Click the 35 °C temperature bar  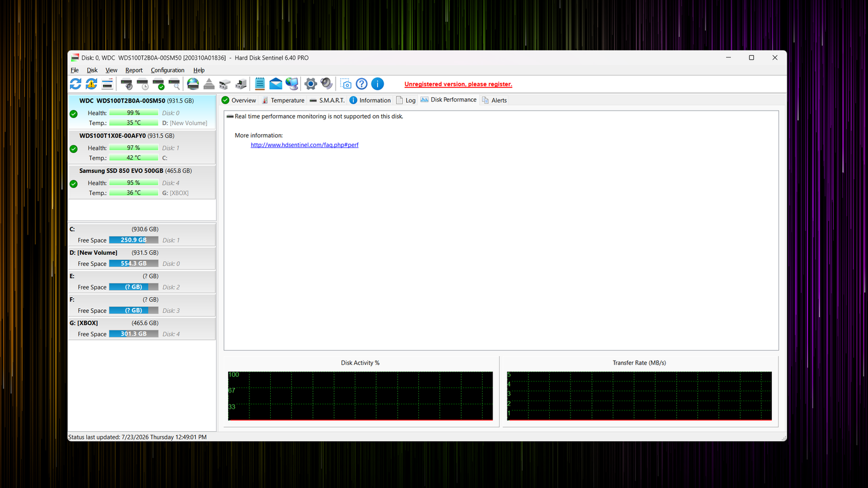(x=134, y=123)
